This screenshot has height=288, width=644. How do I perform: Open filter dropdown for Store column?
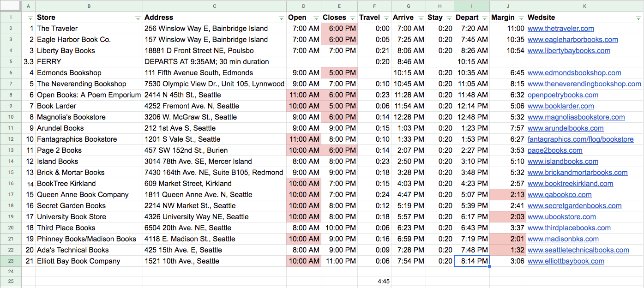[x=138, y=18]
